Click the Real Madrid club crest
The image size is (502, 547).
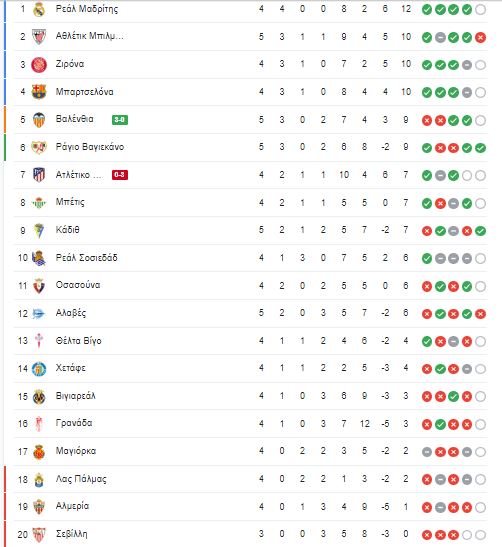pos(39,9)
